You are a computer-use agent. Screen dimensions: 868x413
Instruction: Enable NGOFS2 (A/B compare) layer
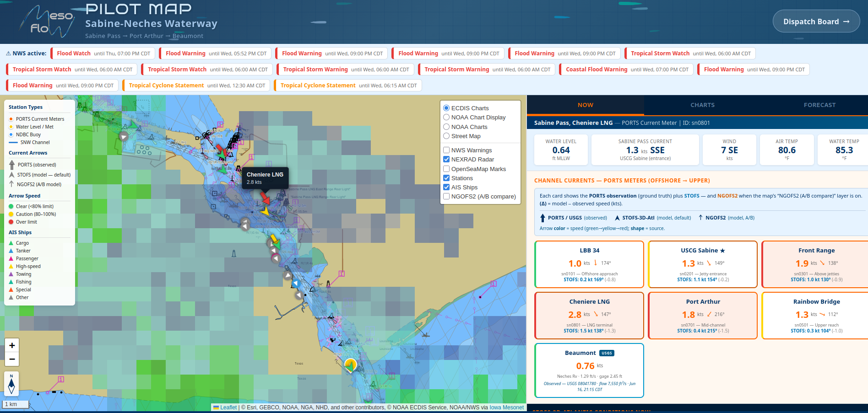[446, 196]
